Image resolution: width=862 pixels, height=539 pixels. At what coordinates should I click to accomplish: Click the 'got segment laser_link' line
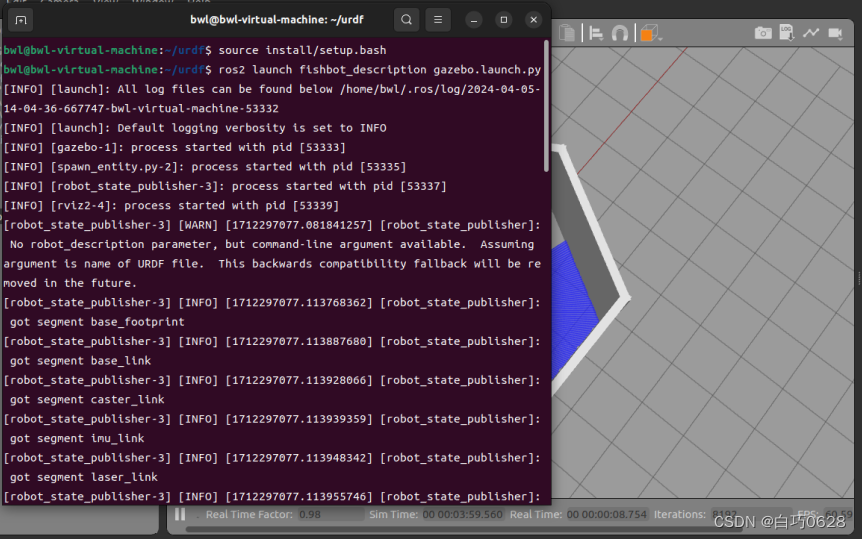[x=84, y=477]
